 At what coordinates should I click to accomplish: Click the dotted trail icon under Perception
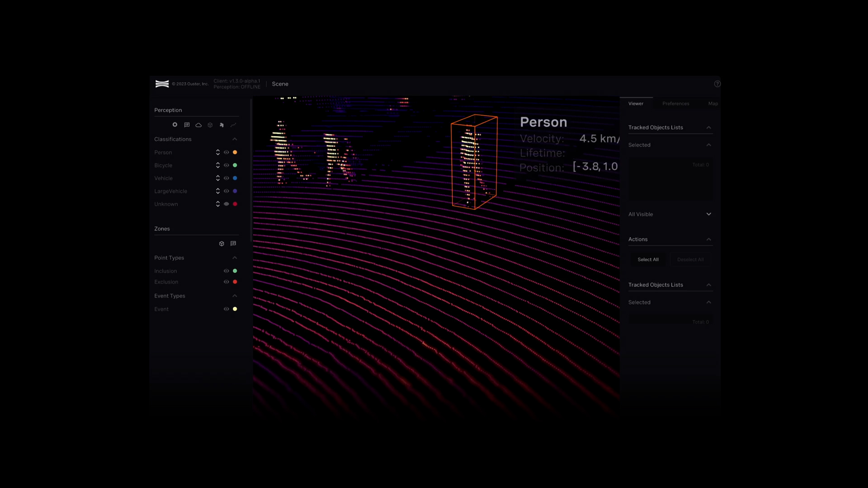pyautogui.click(x=233, y=125)
